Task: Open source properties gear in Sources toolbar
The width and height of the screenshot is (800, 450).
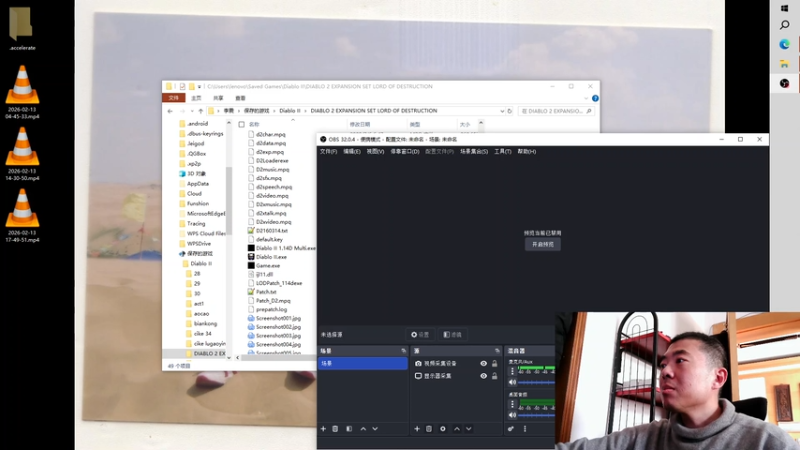Action: point(443,429)
